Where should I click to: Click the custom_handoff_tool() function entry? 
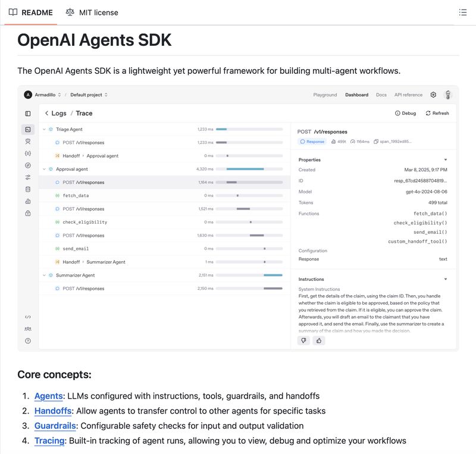tap(418, 242)
